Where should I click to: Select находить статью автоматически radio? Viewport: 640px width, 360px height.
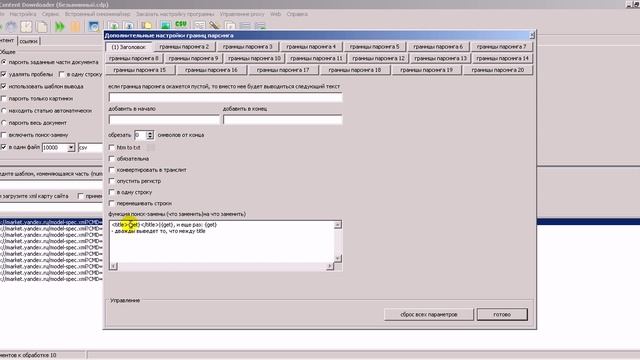pyautogui.click(x=4, y=111)
